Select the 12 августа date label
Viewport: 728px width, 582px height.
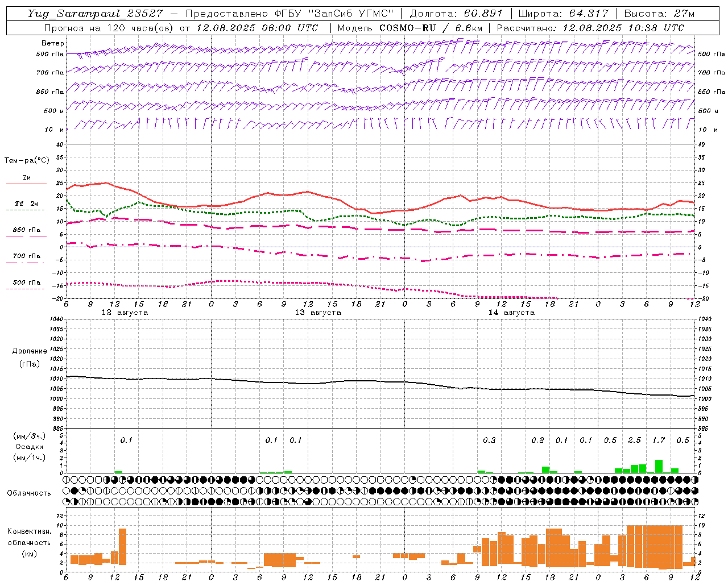pyautogui.click(x=125, y=313)
